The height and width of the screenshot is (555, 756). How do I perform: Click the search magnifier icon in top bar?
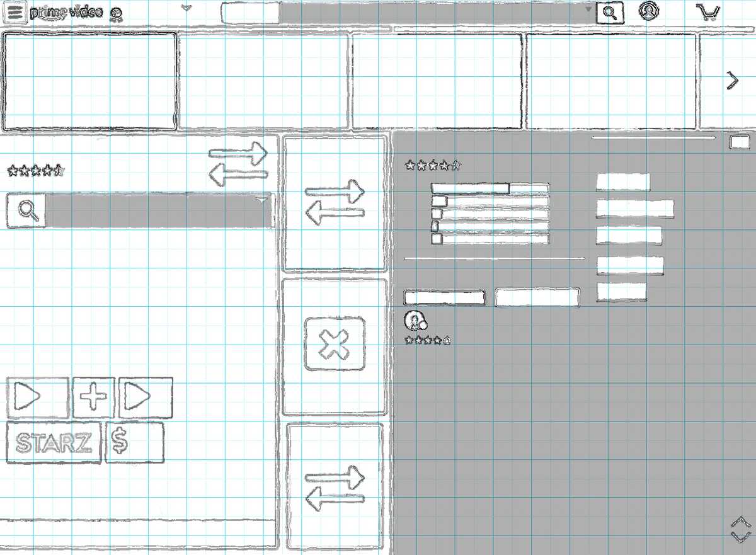click(609, 11)
